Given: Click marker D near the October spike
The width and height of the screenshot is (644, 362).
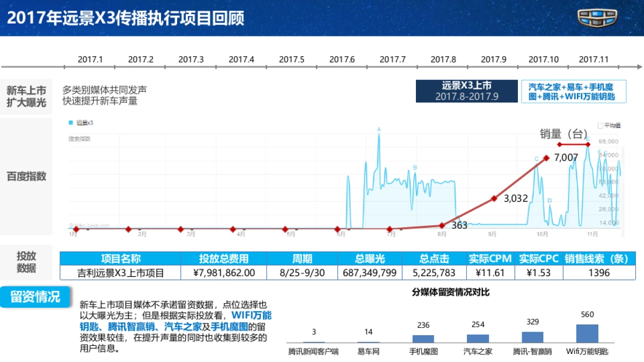Looking at the screenshot, I should point(549,200).
